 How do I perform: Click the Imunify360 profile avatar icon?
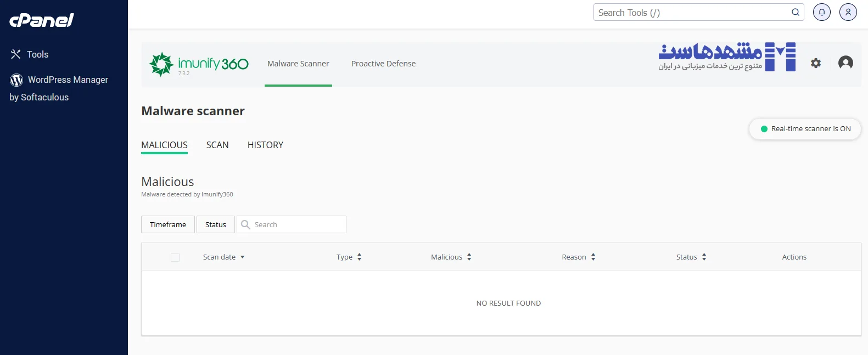(845, 63)
